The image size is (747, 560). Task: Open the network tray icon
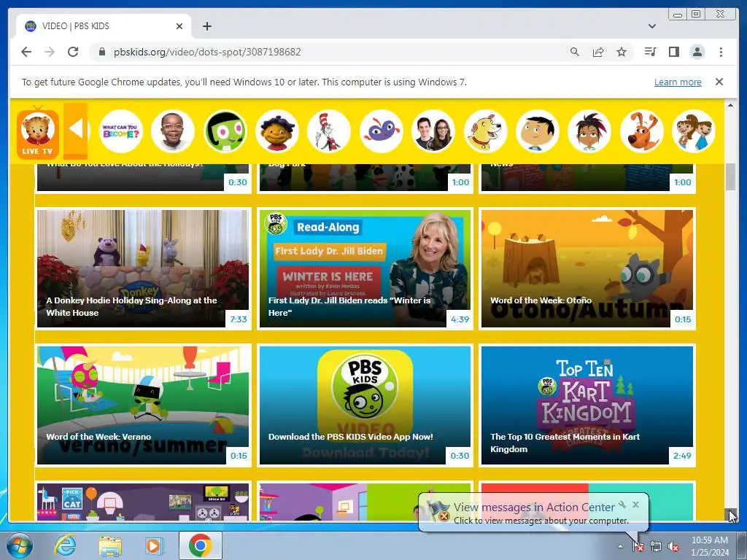656,547
